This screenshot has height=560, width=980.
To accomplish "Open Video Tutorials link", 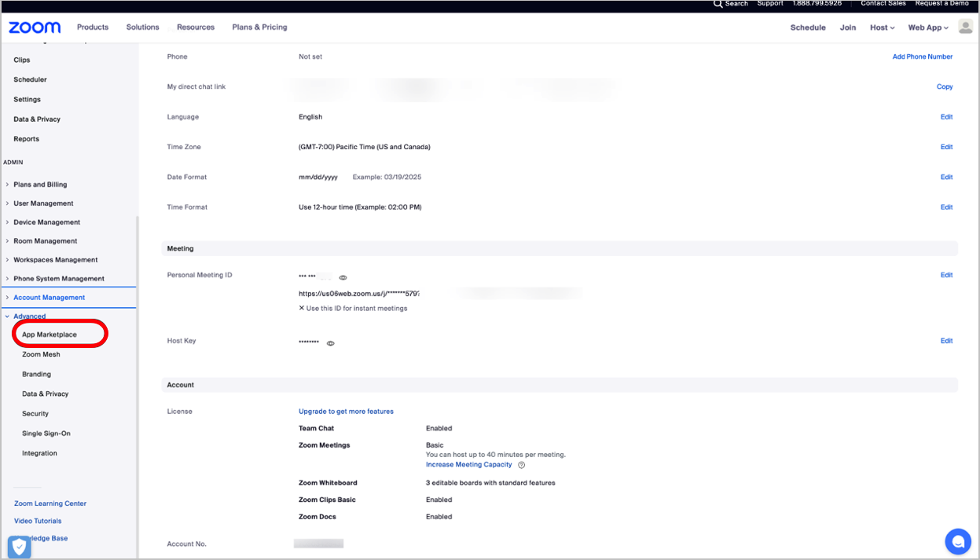I will point(38,521).
